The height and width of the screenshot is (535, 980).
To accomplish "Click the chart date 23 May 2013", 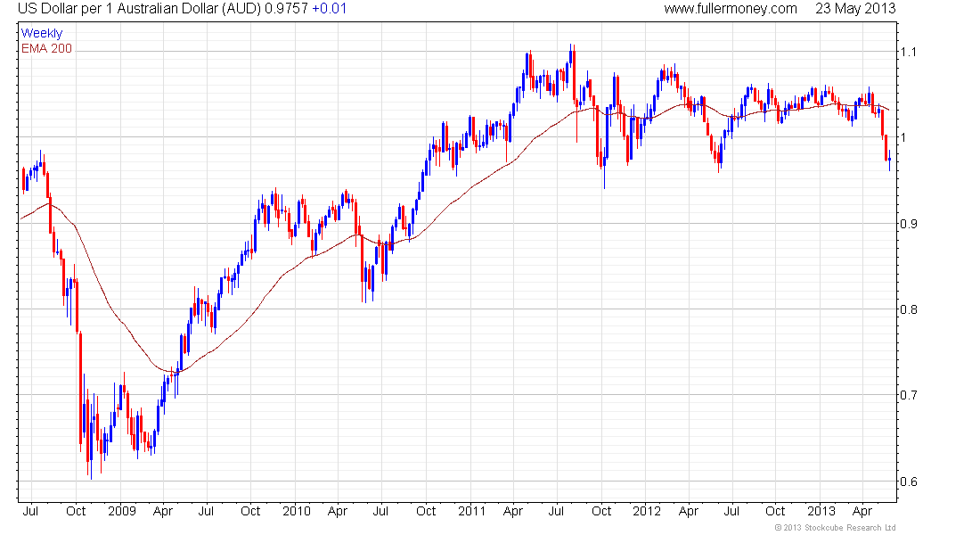I will tap(855, 9).
